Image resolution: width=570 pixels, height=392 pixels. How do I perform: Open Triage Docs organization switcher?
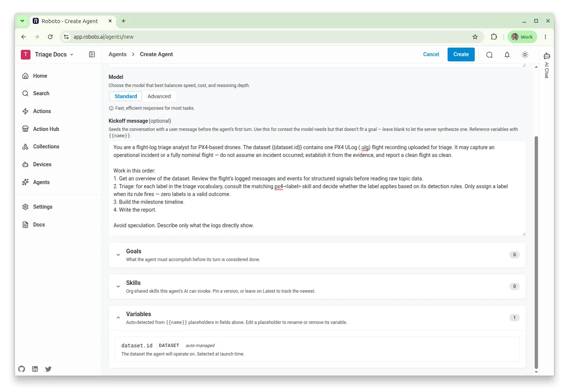[x=47, y=55]
